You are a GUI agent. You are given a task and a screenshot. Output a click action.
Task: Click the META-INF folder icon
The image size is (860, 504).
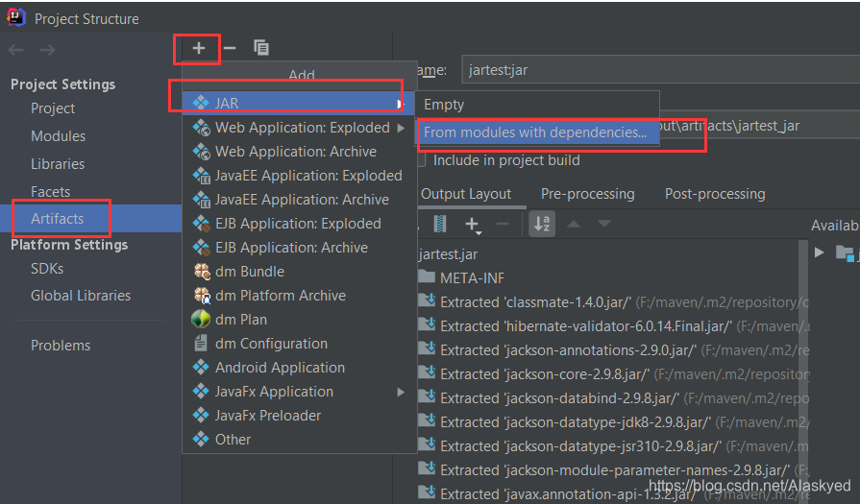tap(427, 276)
